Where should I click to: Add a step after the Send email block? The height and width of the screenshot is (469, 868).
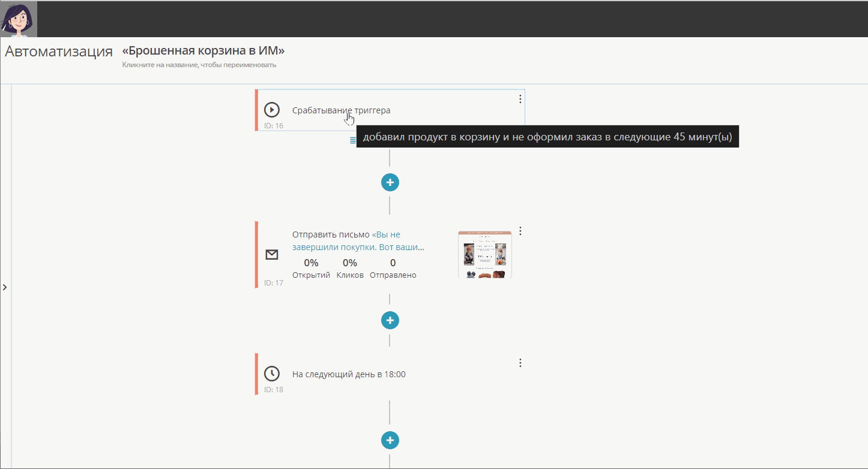[390, 320]
